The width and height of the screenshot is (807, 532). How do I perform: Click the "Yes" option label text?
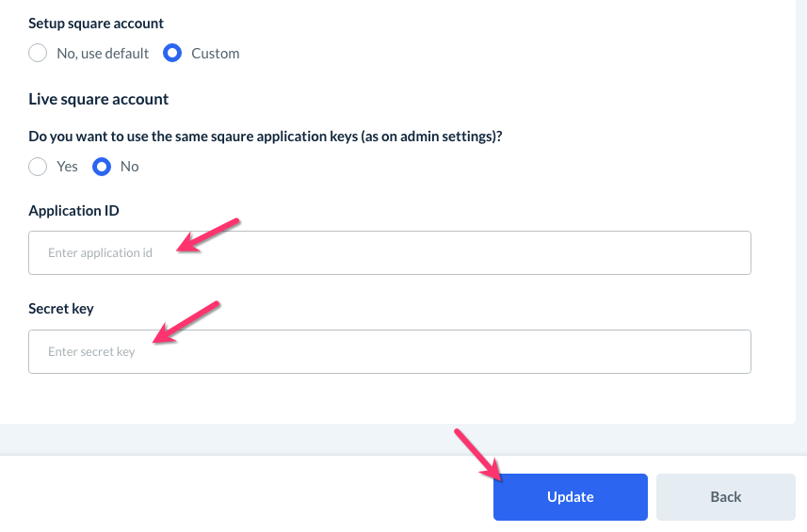pos(67,167)
